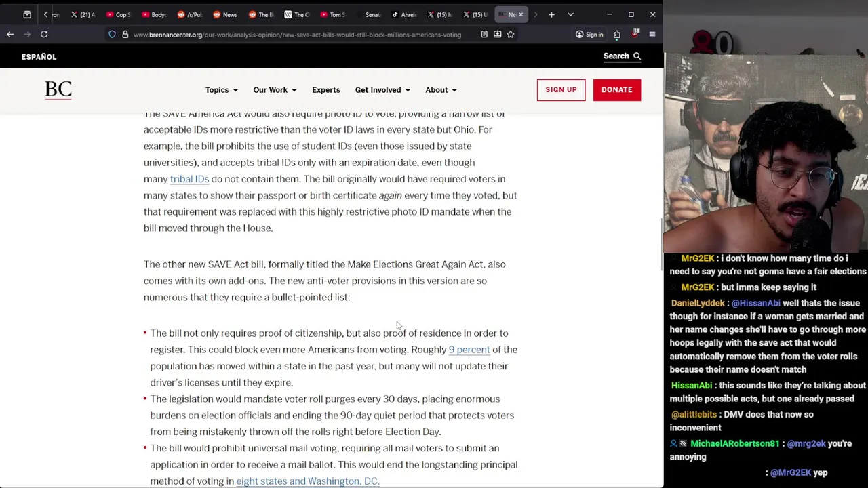This screenshot has height=488, width=868.
Task: Reload the page with the refresh icon
Action: point(44,34)
